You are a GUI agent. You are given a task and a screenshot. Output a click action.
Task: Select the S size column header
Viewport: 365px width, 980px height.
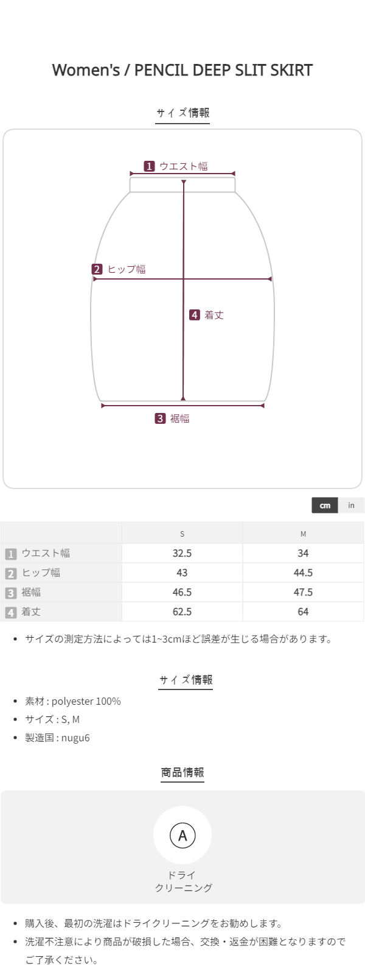click(x=182, y=534)
